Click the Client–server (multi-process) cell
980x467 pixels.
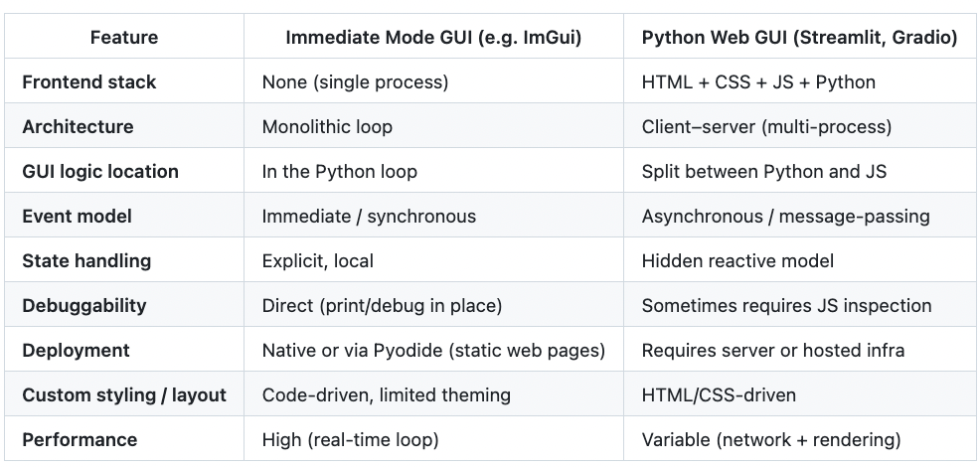[x=767, y=127]
